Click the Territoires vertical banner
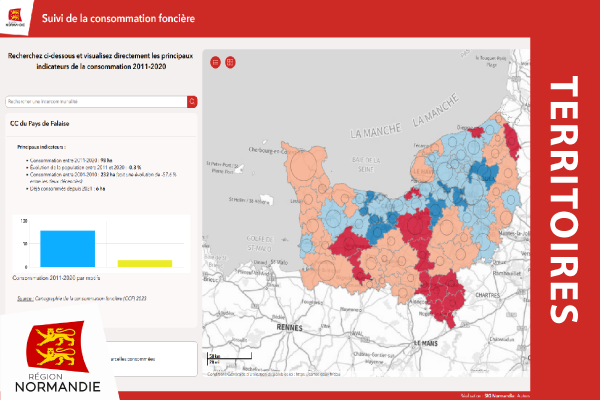 [564, 200]
